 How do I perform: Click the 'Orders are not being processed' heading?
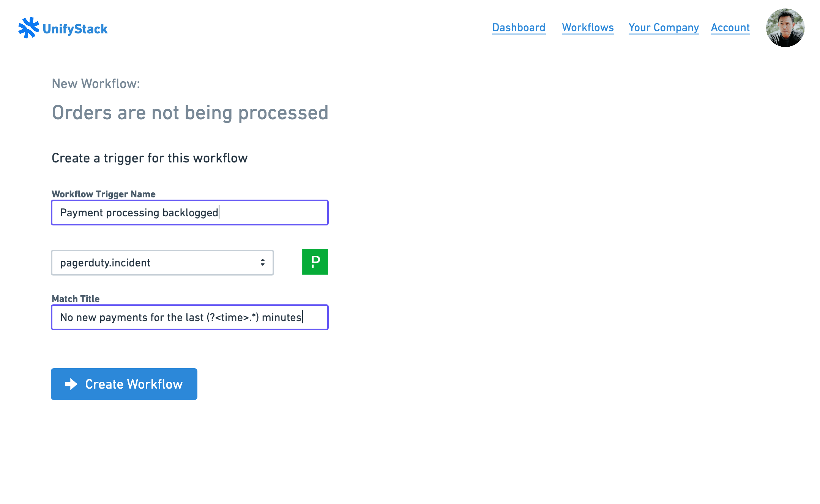pos(190,113)
